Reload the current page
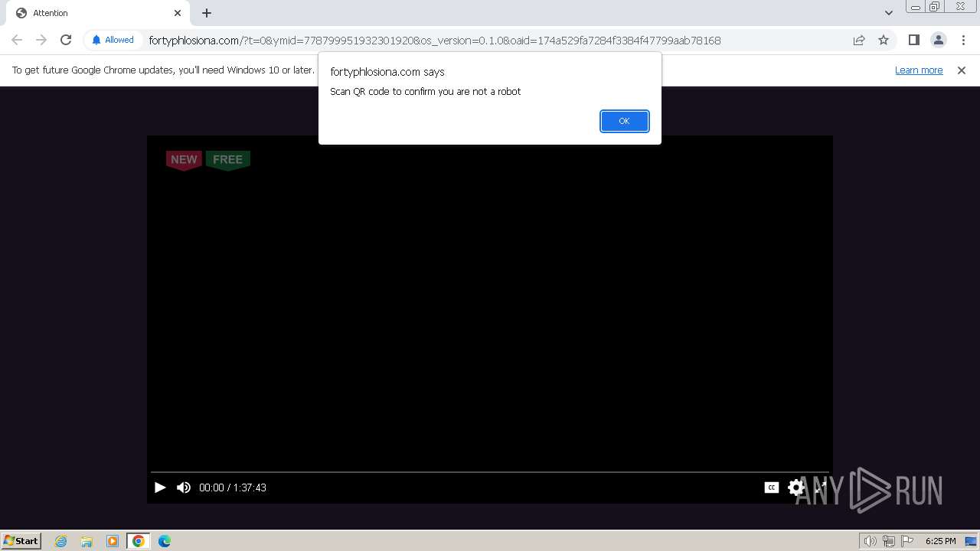 (x=66, y=40)
